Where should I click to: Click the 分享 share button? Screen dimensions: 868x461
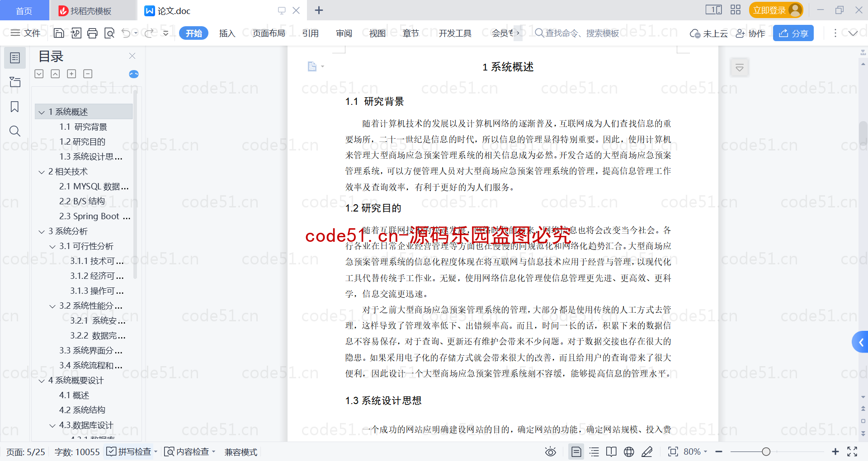pyautogui.click(x=793, y=33)
